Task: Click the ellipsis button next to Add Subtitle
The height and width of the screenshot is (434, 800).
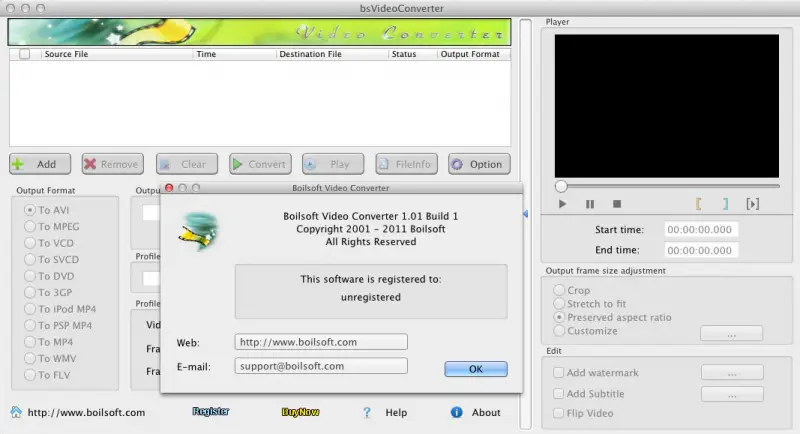Action: pyautogui.click(x=732, y=394)
